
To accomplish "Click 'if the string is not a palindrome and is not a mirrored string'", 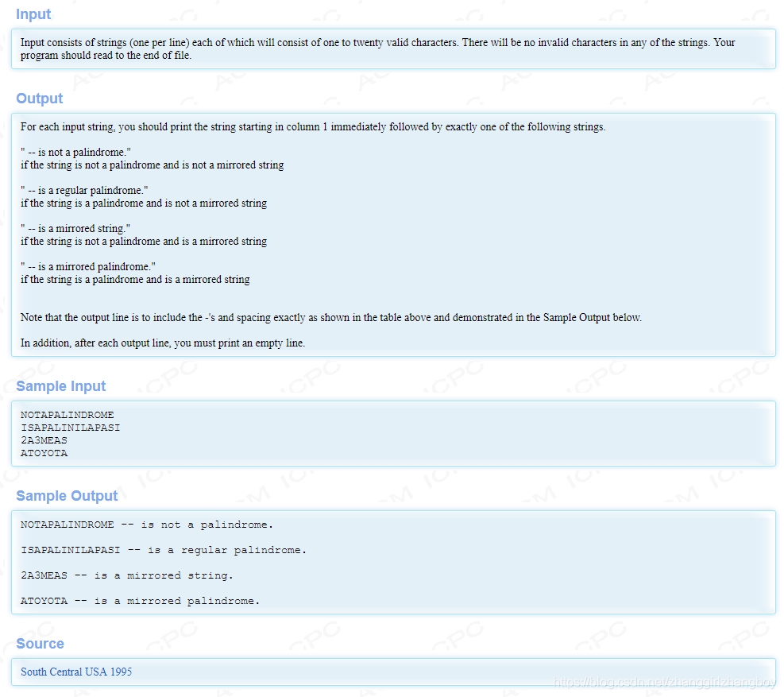I will (152, 165).
